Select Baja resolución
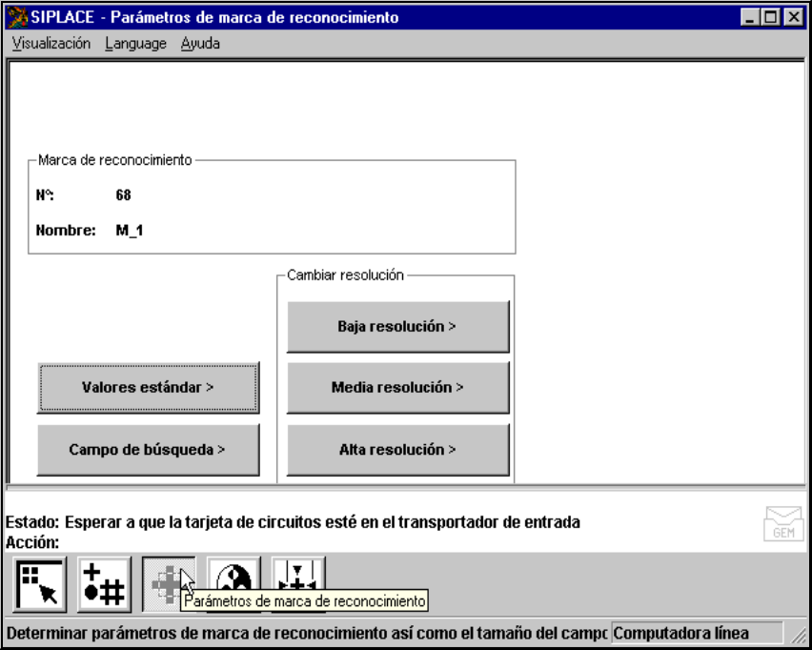Image resolution: width=812 pixels, height=650 pixels. tap(397, 326)
